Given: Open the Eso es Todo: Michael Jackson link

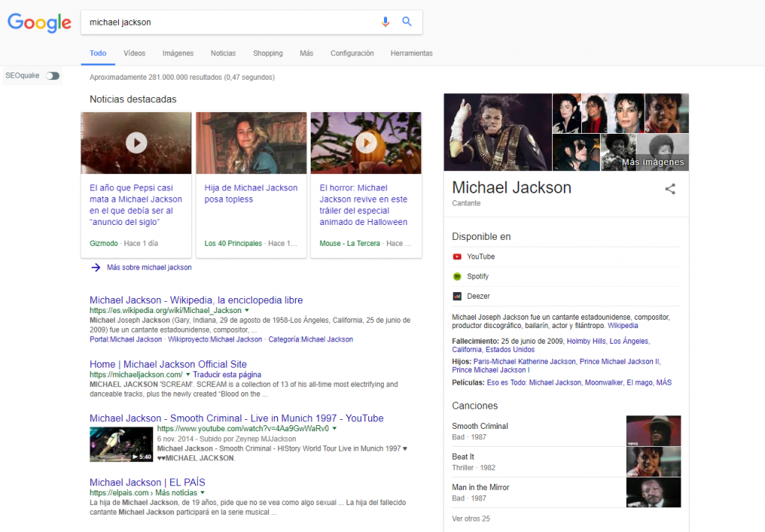Looking at the screenshot, I should (533, 383).
